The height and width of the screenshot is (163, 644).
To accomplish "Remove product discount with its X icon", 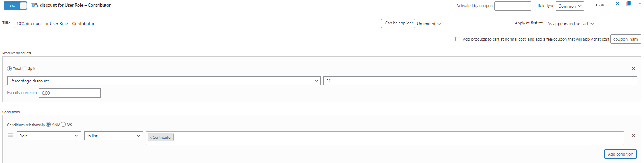I will tap(634, 69).
